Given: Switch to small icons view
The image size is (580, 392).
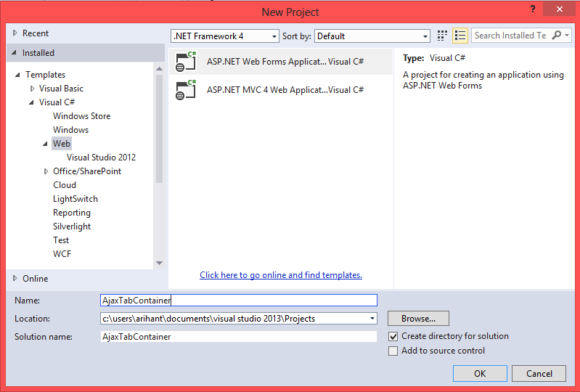Looking at the screenshot, I should coord(442,36).
